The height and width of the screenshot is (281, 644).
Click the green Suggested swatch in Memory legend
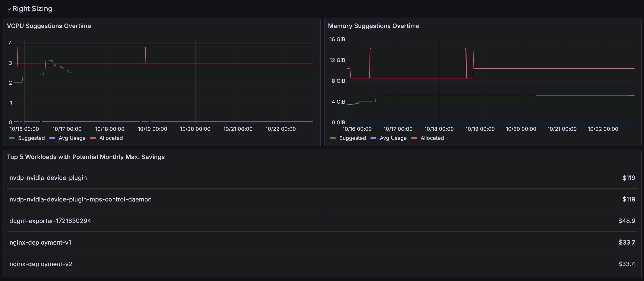[333, 138]
